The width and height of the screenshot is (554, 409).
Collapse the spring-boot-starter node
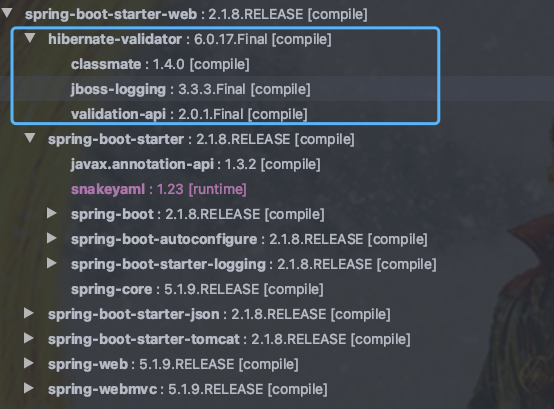[30, 138]
